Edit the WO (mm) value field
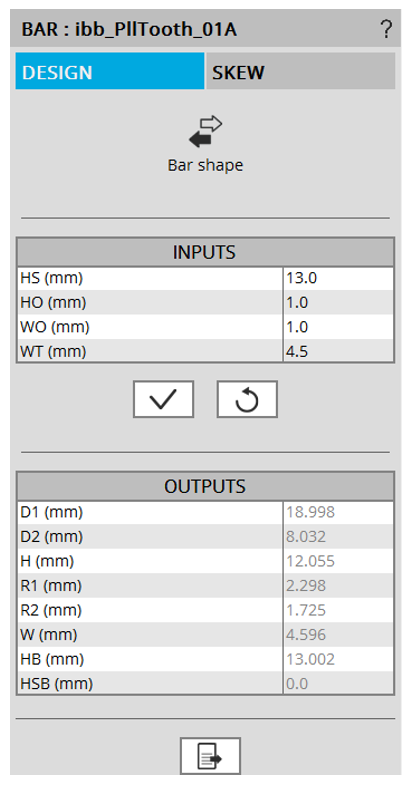Image resolution: width=417 pixels, height=789 pixels. (x=338, y=327)
